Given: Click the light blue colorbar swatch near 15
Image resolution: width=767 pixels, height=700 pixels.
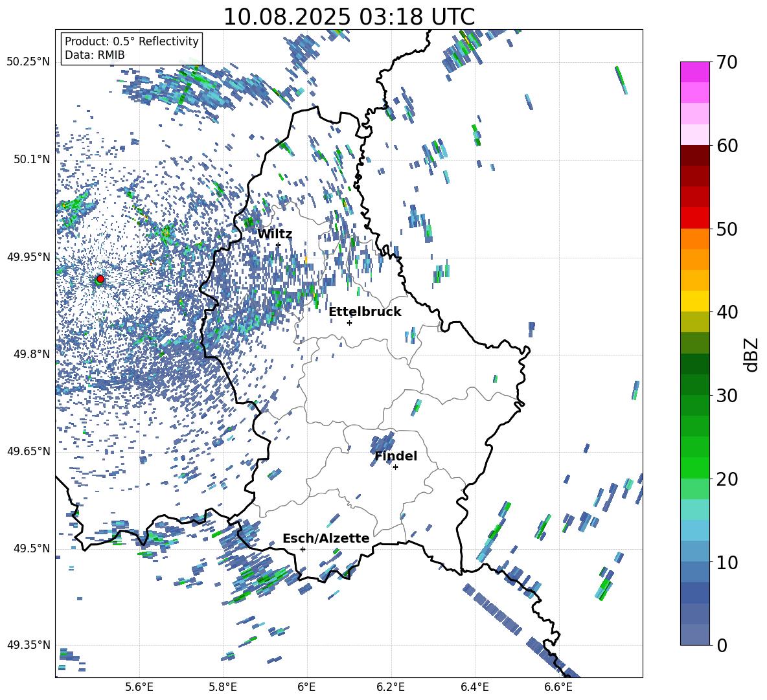Looking at the screenshot, I should 695,530.
